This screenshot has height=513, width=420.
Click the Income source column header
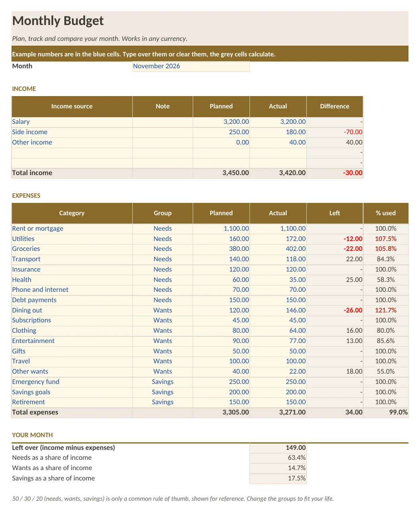[72, 106]
